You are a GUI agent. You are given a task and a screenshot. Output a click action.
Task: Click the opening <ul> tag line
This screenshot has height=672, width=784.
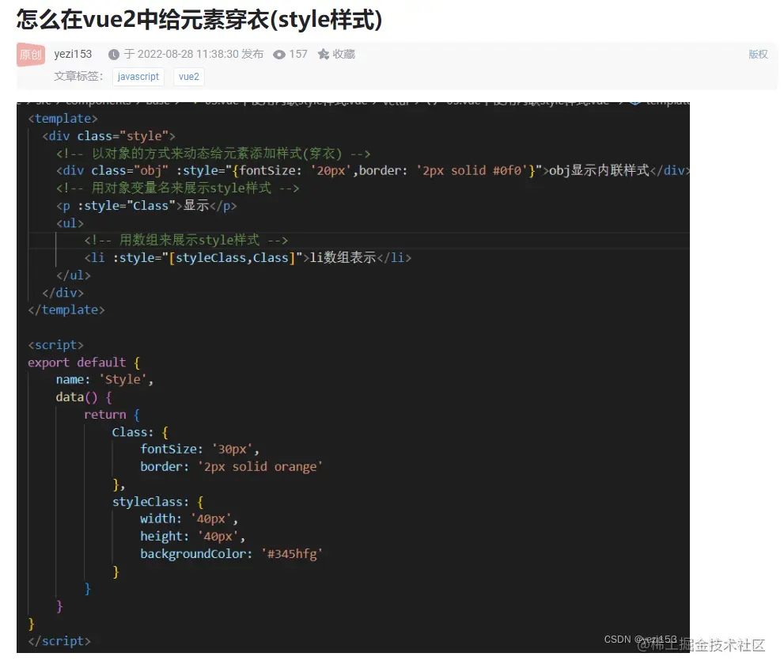pos(70,223)
